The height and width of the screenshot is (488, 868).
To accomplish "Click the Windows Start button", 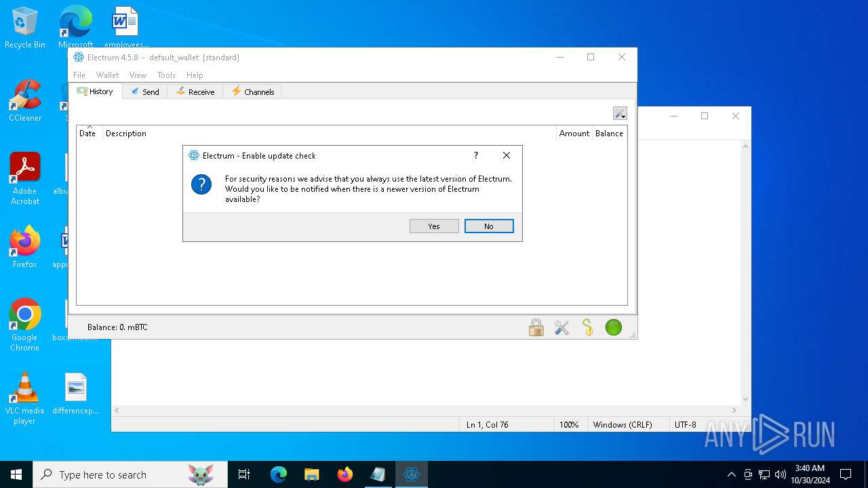I will pos(16,474).
